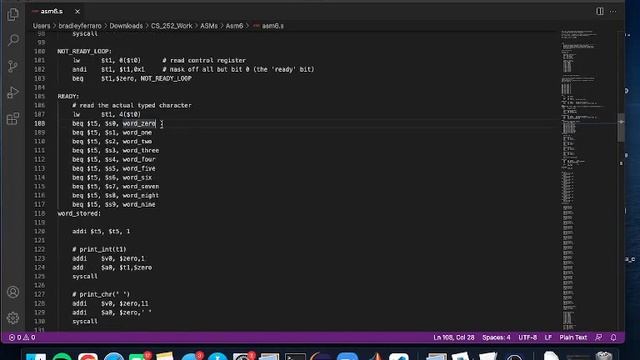Click the 'lw $t1, 4($t0)' line
The image size is (640, 360).
(107, 114)
